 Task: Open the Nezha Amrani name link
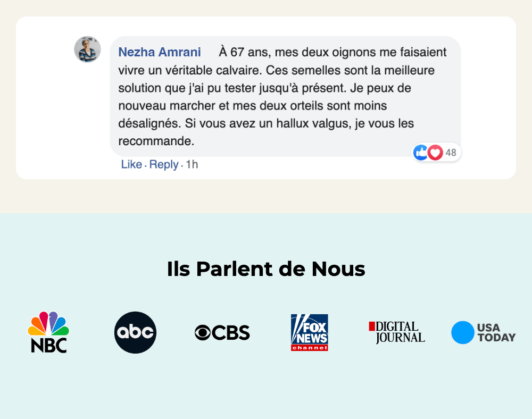[x=160, y=52]
